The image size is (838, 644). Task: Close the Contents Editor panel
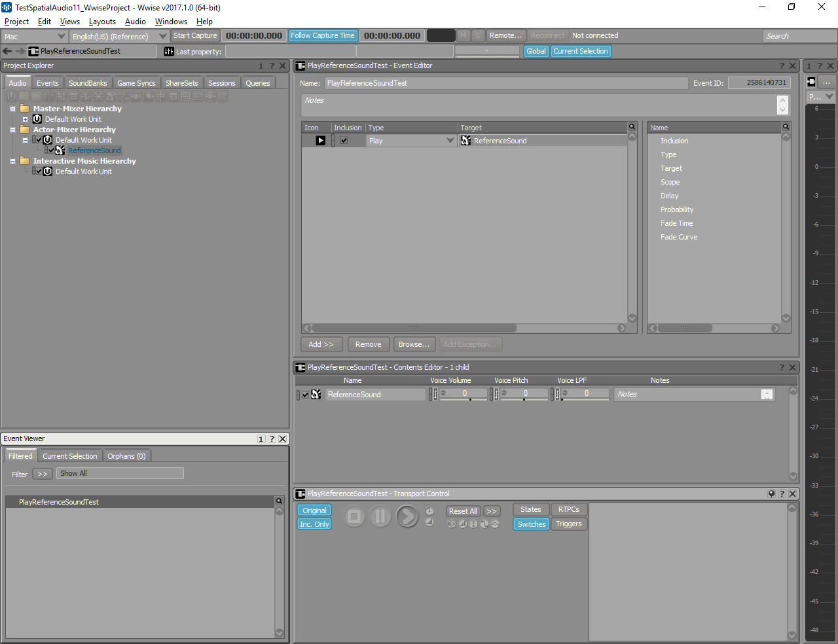click(793, 368)
